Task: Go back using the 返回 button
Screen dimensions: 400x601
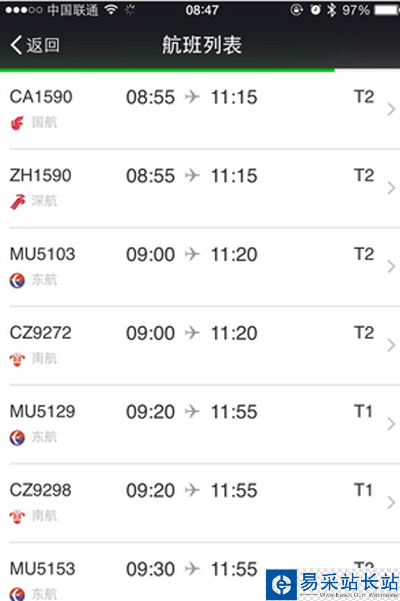Action: 35,45
